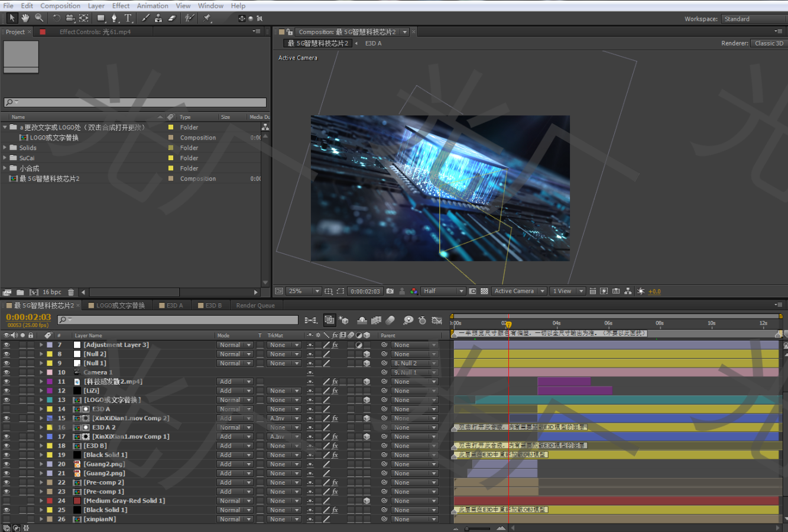Select the Pen tool in the toolbar
788x532 pixels.
114,18
